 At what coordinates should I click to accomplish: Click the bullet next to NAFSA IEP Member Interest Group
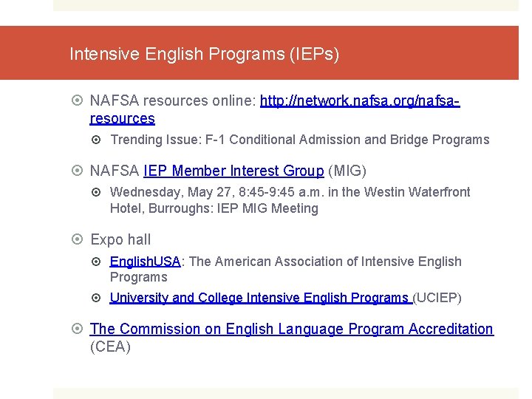point(79,171)
